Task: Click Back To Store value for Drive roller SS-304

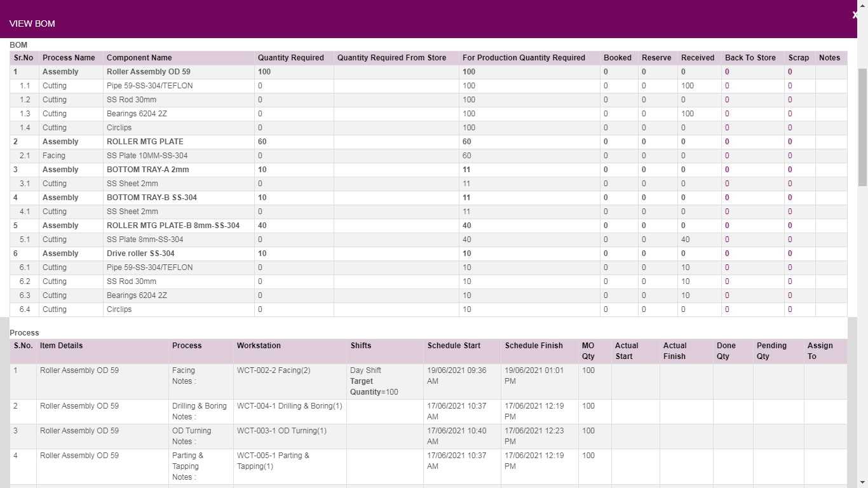Action: (727, 254)
